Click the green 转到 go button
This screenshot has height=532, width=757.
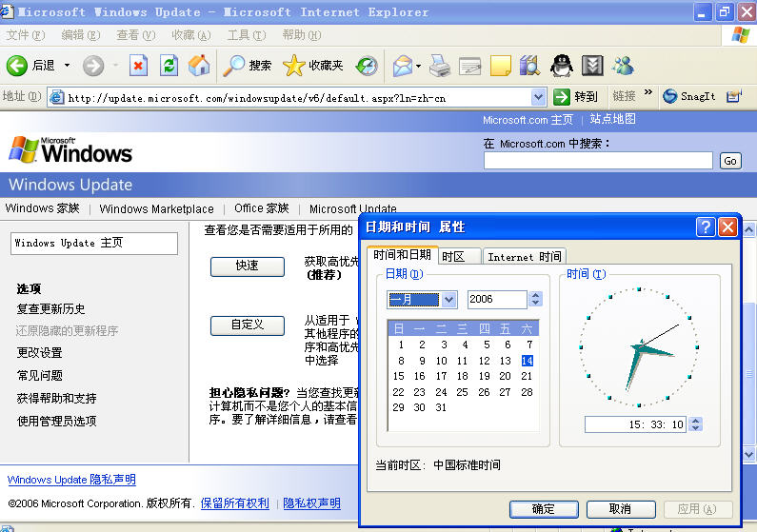click(575, 97)
